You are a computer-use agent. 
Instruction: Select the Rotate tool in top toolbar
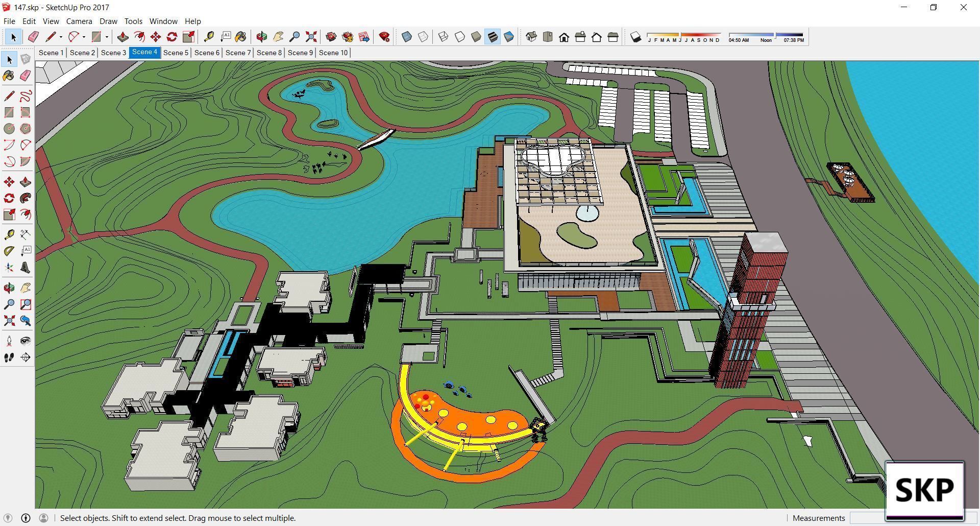coord(172,37)
